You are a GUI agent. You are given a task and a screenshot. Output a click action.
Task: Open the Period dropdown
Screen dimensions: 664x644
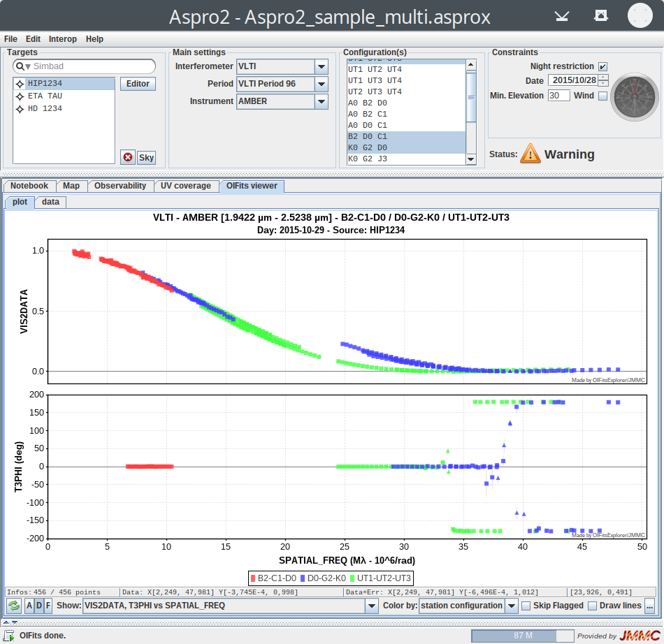[322, 84]
